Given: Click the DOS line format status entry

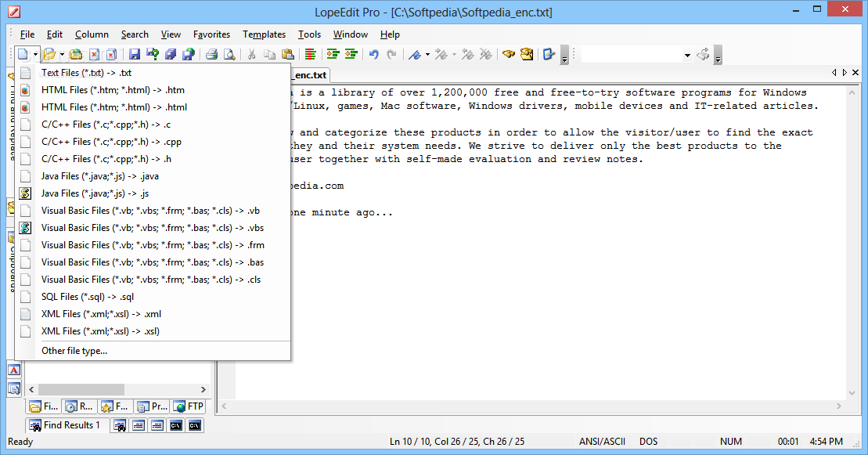Looking at the screenshot, I should coord(649,442).
